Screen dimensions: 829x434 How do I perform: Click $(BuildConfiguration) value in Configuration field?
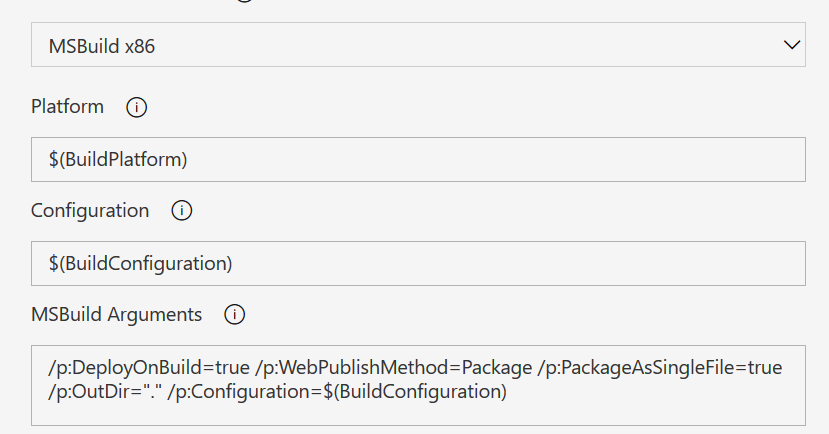pos(140,264)
